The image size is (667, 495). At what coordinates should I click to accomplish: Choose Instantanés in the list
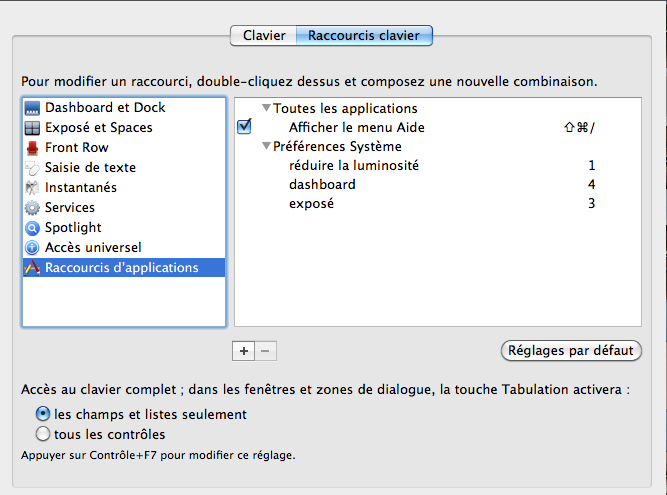pyautogui.click(x=124, y=188)
